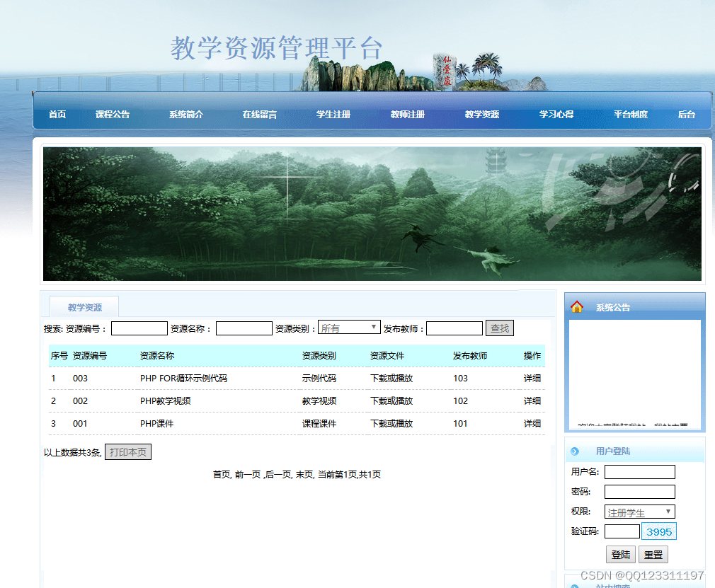Click the captcha image 3995
Viewport: 715px width, 588px height.
tap(659, 531)
